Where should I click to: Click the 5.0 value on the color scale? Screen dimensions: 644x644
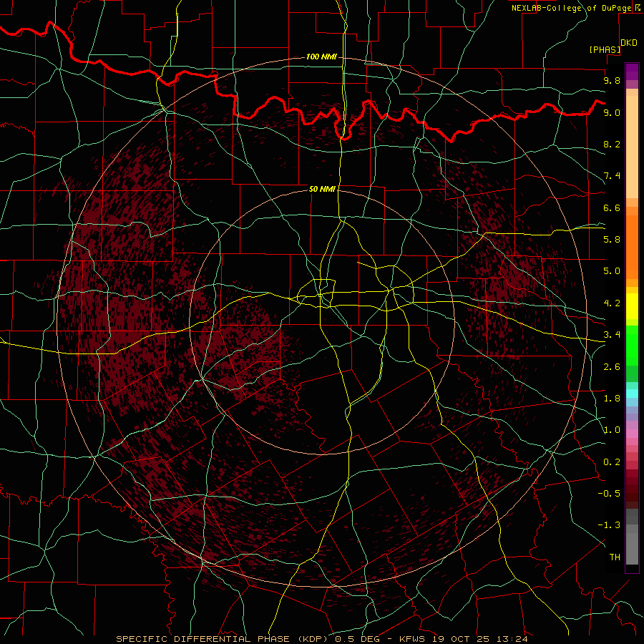click(x=612, y=271)
